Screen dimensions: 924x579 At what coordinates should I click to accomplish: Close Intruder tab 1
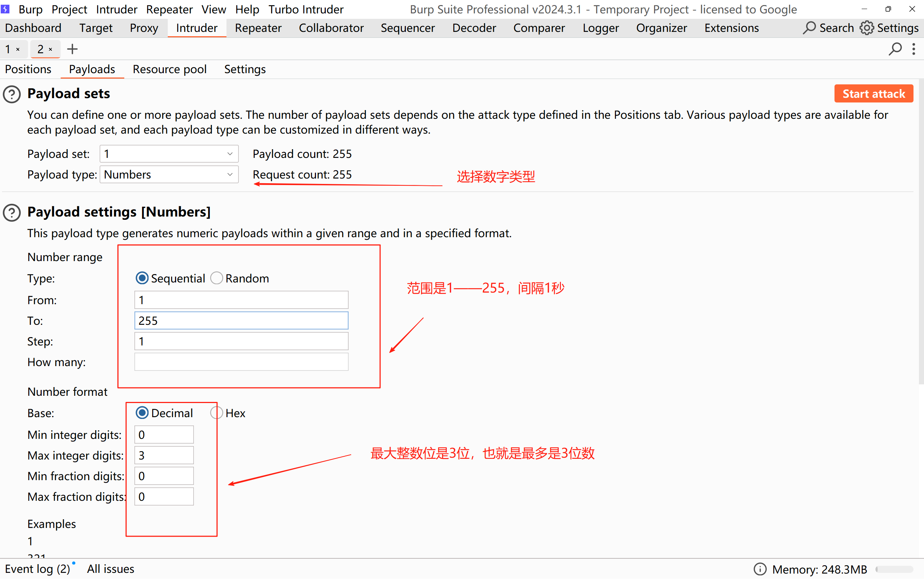pyautogui.click(x=18, y=49)
